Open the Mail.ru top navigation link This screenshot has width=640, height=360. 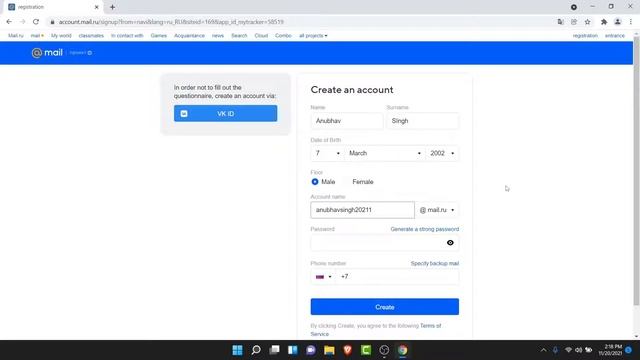(16, 36)
